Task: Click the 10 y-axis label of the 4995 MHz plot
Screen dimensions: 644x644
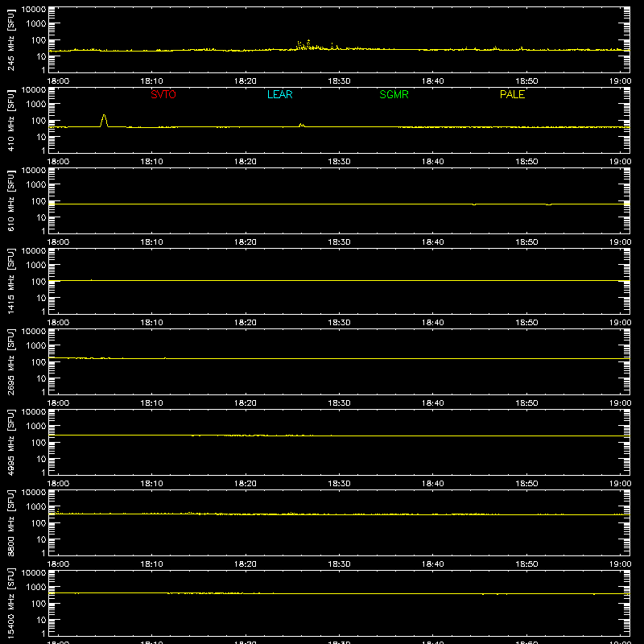Action: (41, 459)
